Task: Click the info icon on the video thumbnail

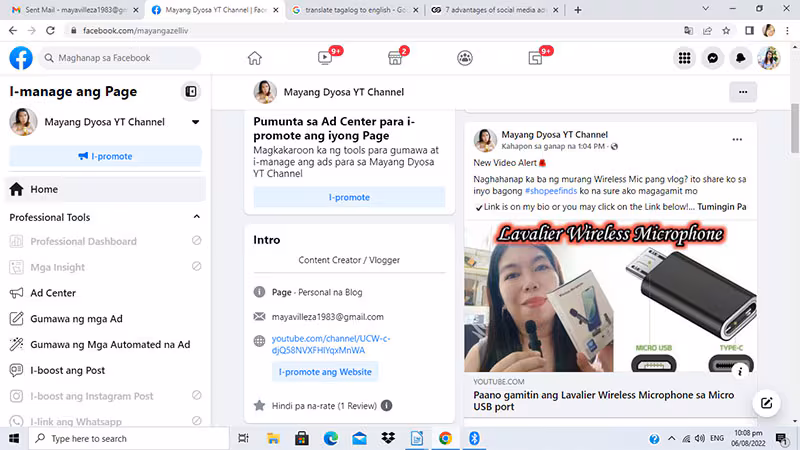Action: [x=740, y=371]
